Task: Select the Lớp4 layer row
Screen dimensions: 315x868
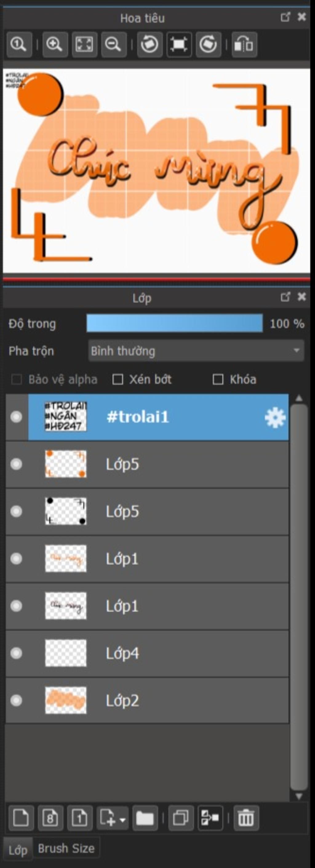Action: pos(147,654)
